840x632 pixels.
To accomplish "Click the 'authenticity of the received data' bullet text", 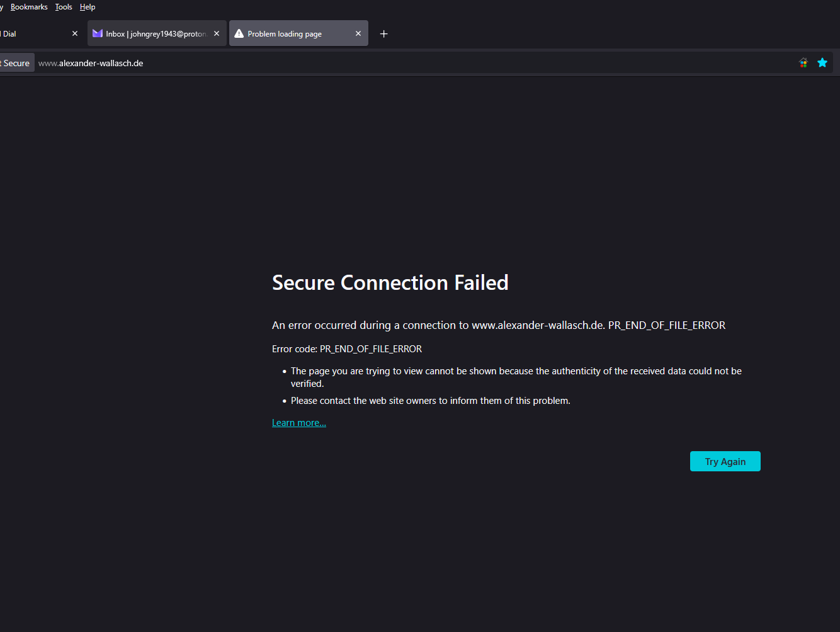I will 516,377.
